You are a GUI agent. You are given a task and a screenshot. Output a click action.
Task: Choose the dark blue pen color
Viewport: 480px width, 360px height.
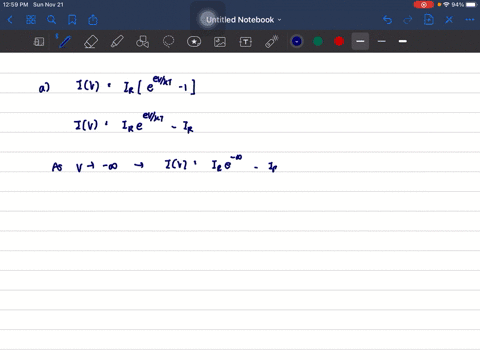coord(297,41)
